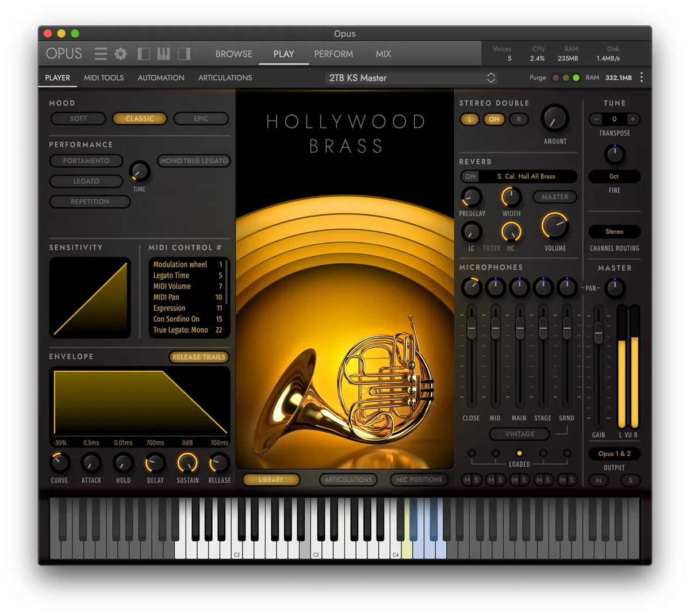The height and width of the screenshot is (616, 690).
Task: Open the 2TB KS Master instrument selector
Action: pyautogui.click(x=411, y=78)
